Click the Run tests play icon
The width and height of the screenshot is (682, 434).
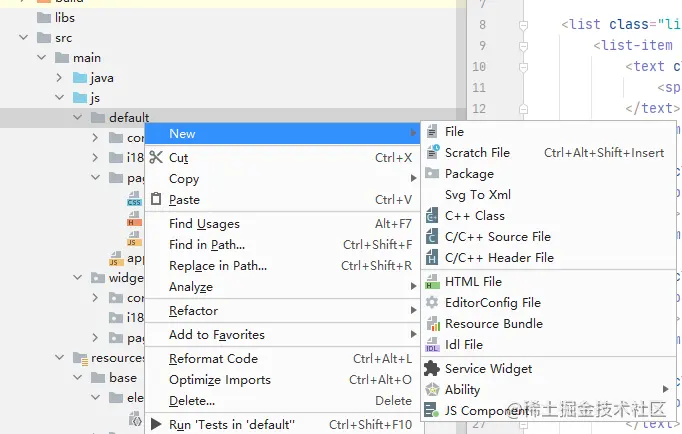click(156, 424)
